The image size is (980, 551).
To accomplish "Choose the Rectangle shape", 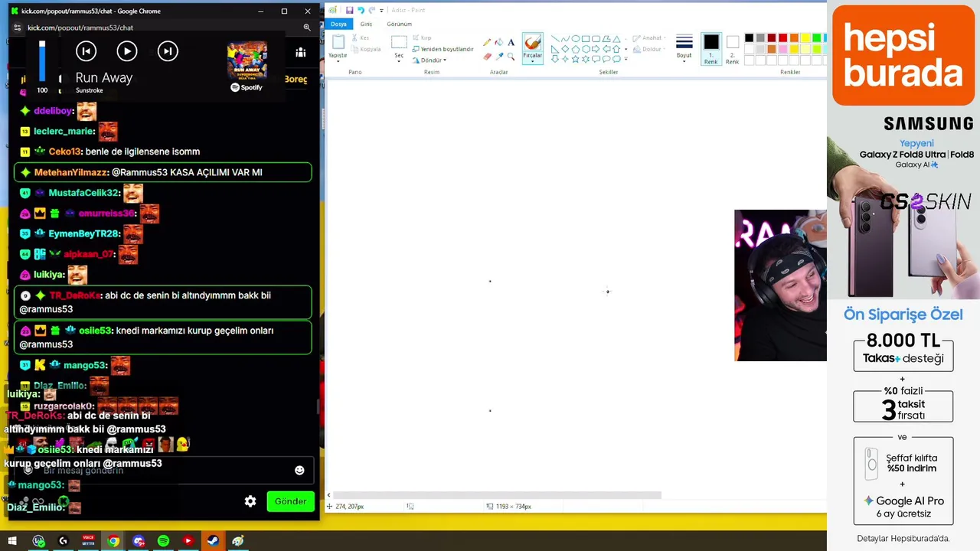I will click(586, 39).
